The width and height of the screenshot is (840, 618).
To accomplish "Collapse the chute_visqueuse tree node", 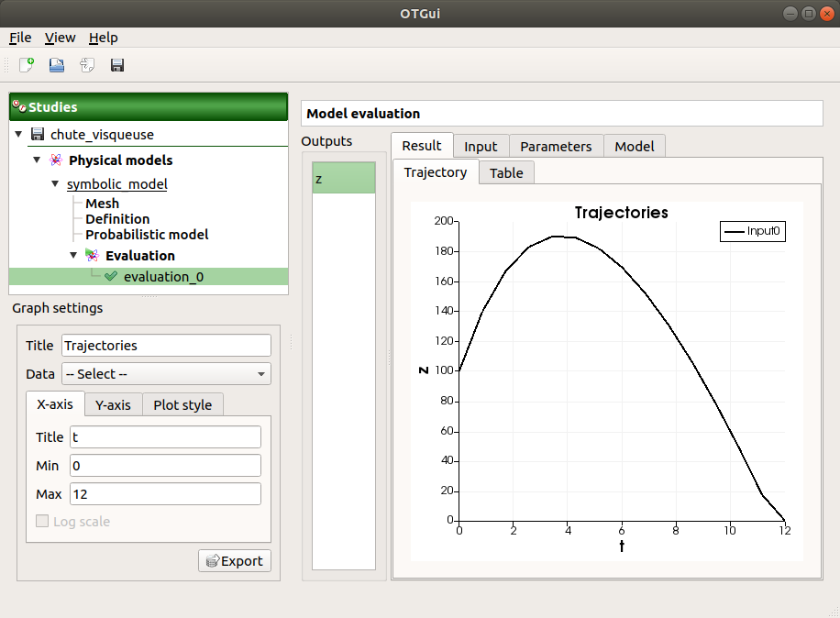I will (18, 134).
